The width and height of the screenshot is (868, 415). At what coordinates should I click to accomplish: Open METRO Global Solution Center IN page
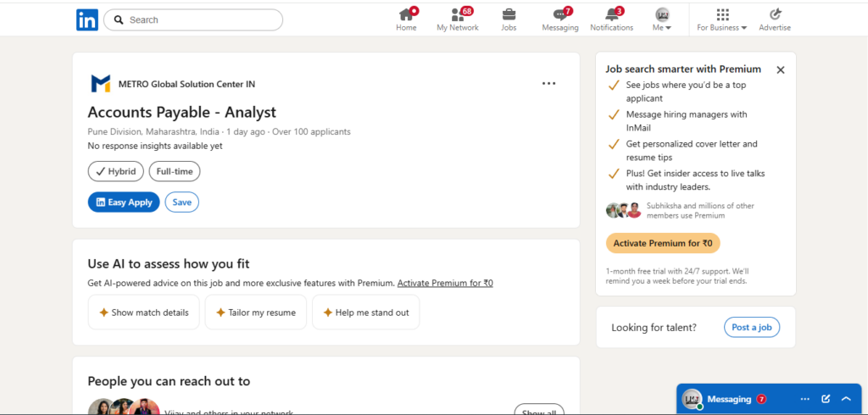186,84
